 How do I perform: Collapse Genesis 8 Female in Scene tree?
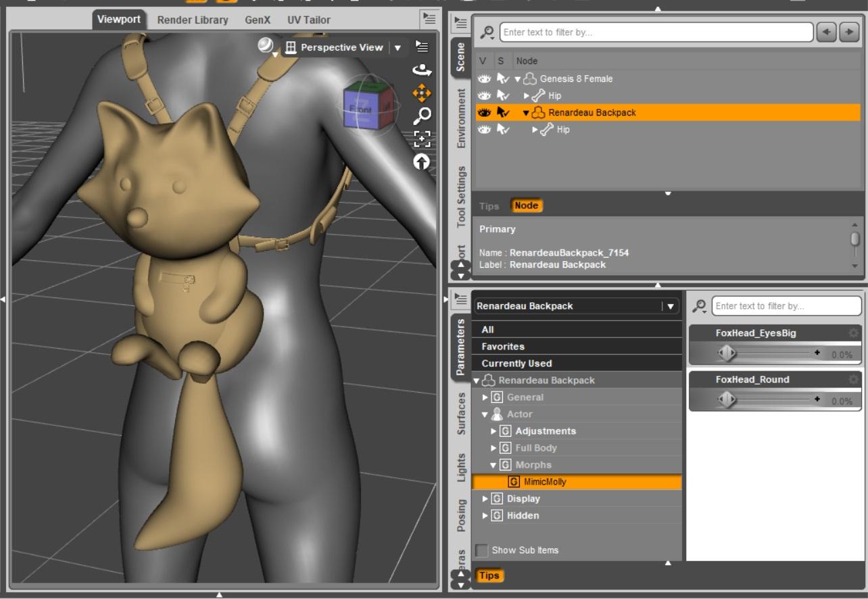518,79
